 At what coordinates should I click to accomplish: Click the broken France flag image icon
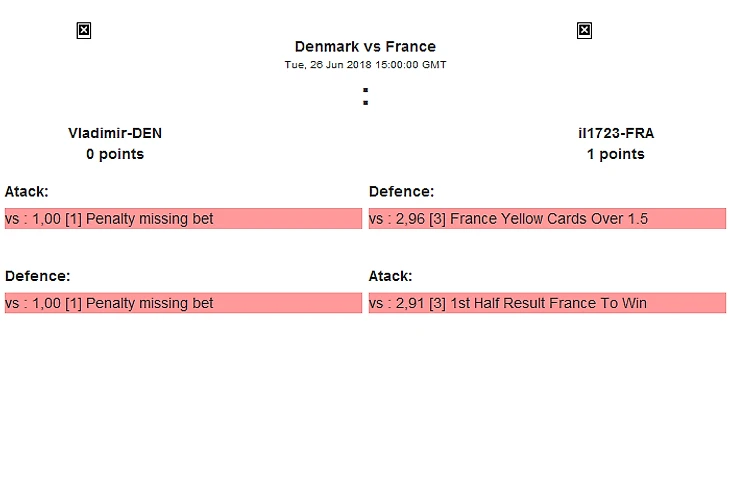(584, 31)
